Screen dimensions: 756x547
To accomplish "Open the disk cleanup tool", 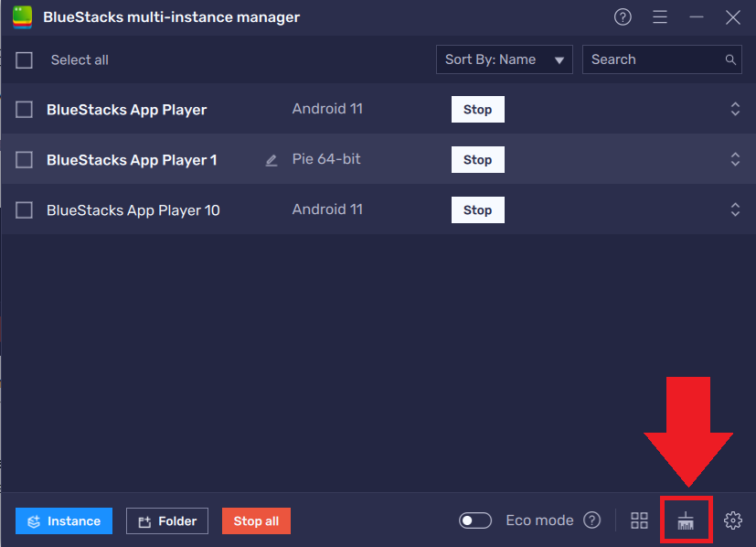I will pyautogui.click(x=686, y=520).
